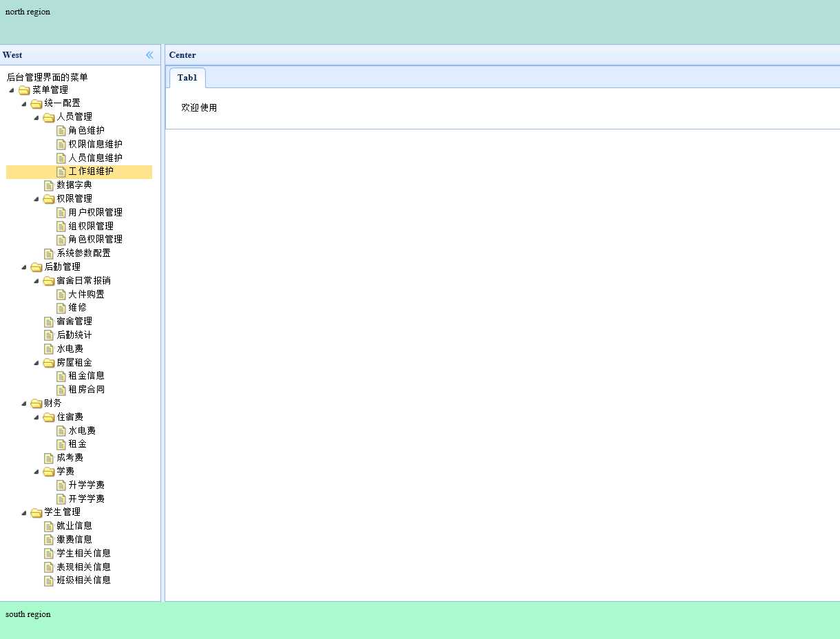Click the page icon next to 组权限管理
Viewport: 840px width, 639px height.
pyautogui.click(x=61, y=227)
